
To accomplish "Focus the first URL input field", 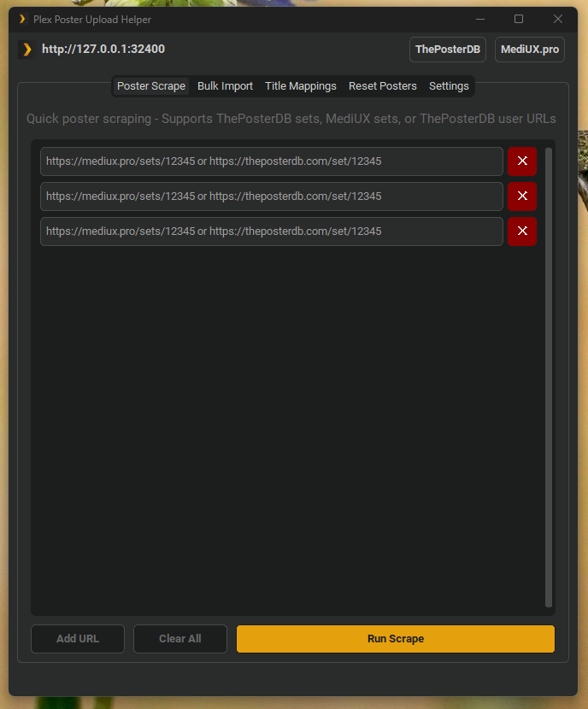I will pos(272,161).
